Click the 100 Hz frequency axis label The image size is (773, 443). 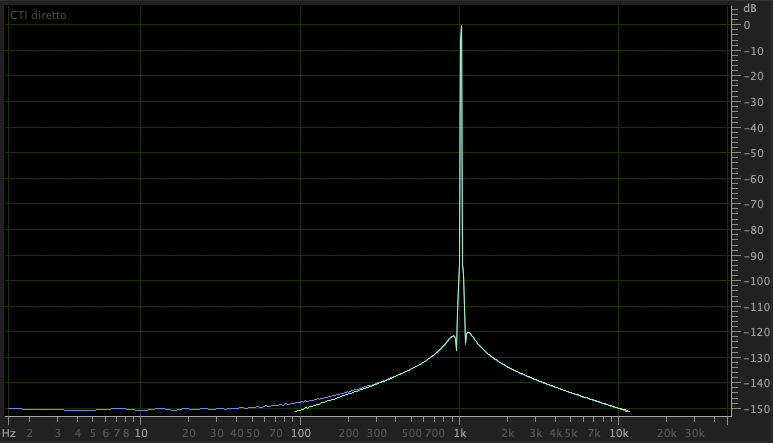[x=301, y=433]
